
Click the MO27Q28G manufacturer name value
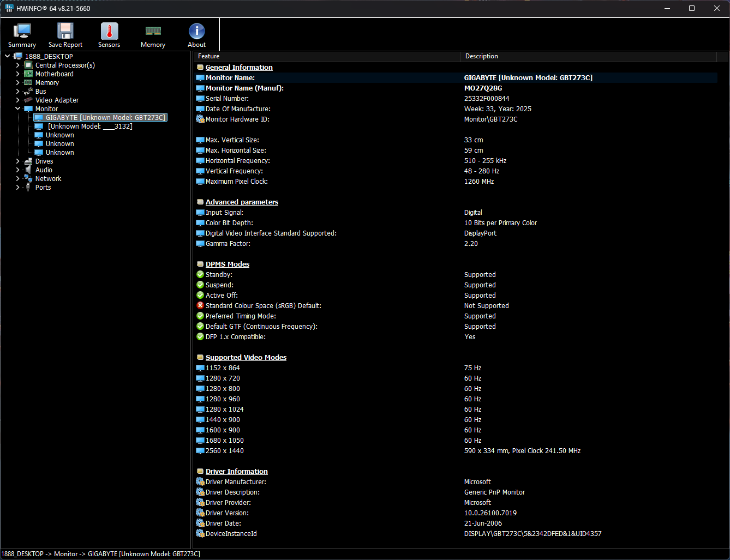point(483,88)
